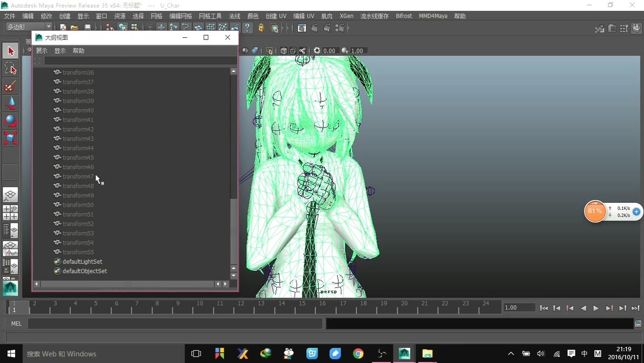
Task: Open the 文件 menu
Action: click(9, 16)
